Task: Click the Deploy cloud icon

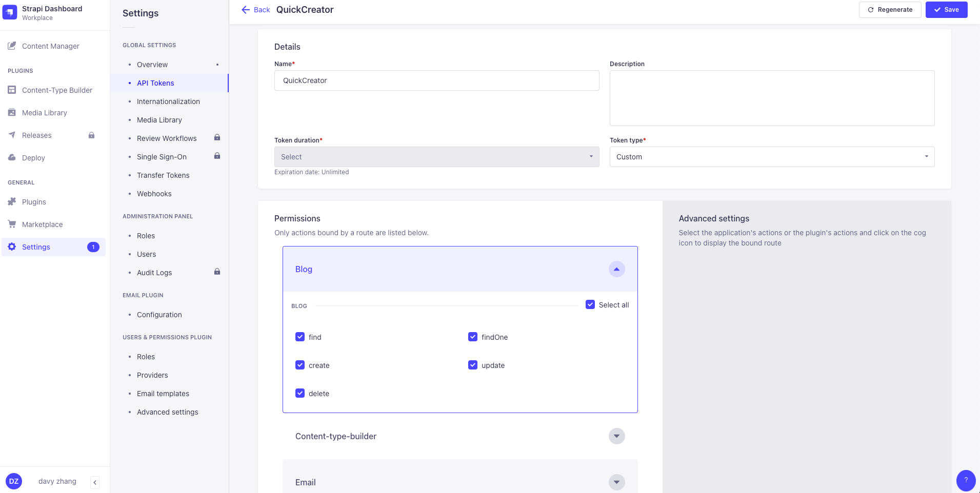Action: (x=12, y=158)
